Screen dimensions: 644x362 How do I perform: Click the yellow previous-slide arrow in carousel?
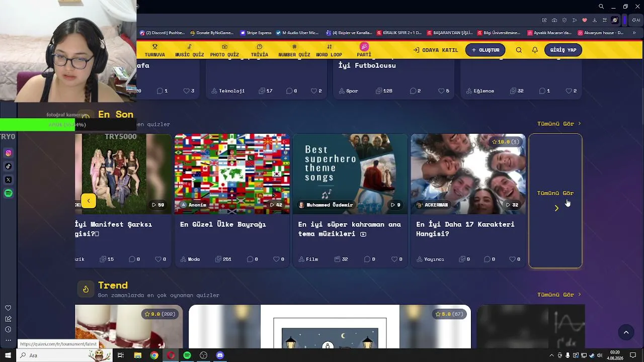click(x=89, y=201)
